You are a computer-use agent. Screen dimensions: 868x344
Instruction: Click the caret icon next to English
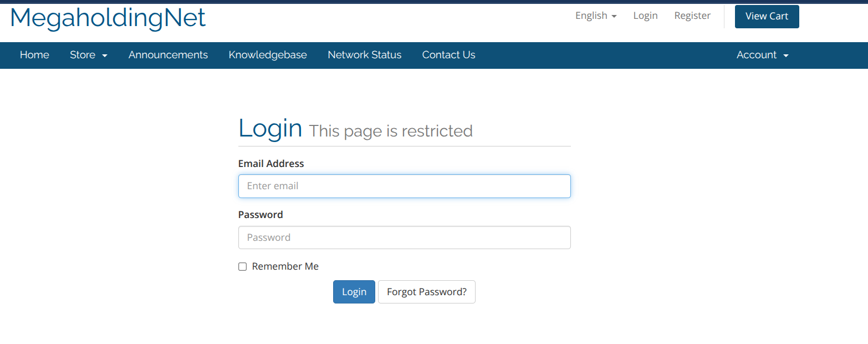(x=615, y=16)
